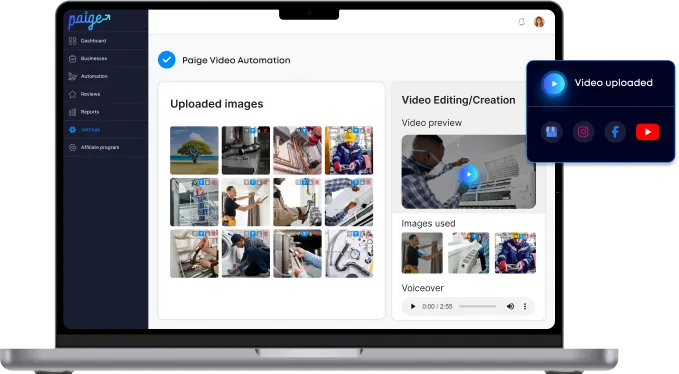The image size is (679, 374).
Task: Click the paige logo
Action: click(x=89, y=20)
